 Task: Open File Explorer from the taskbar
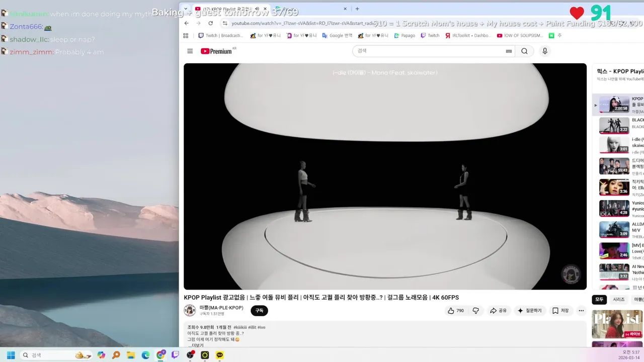click(131, 355)
